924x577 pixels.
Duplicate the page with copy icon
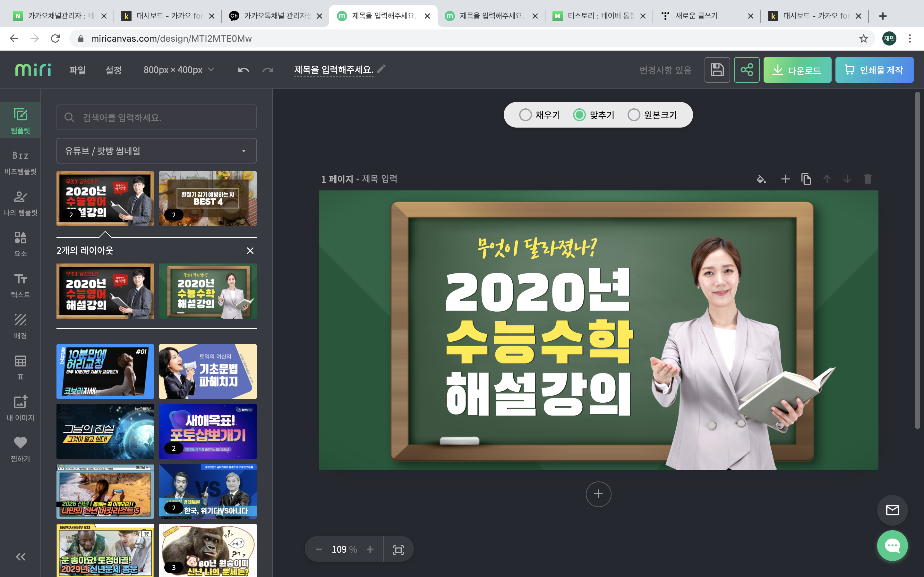pos(806,179)
